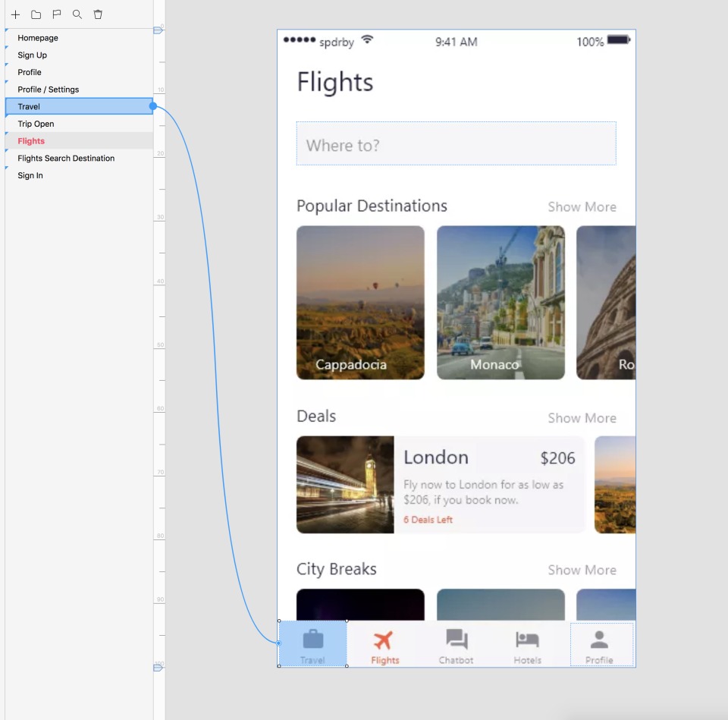The image size is (728, 720).
Task: Click the trash delete icon
Action: pyautogui.click(x=98, y=14)
